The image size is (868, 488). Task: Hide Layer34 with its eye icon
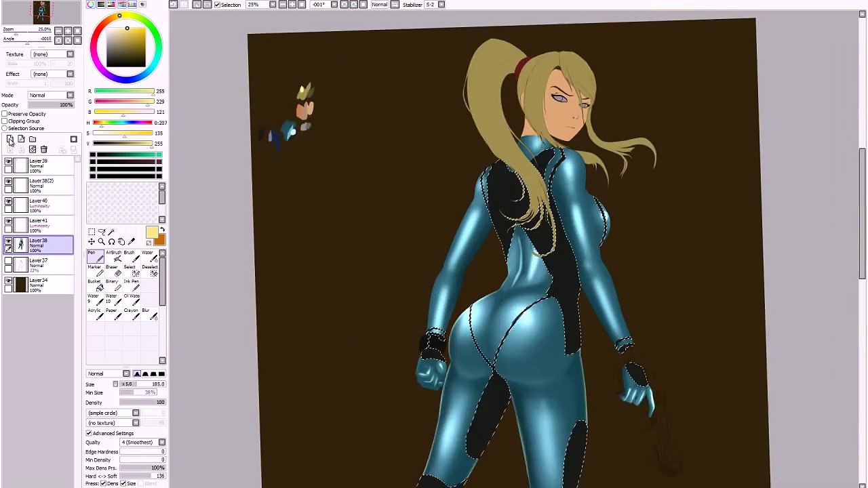click(x=8, y=281)
